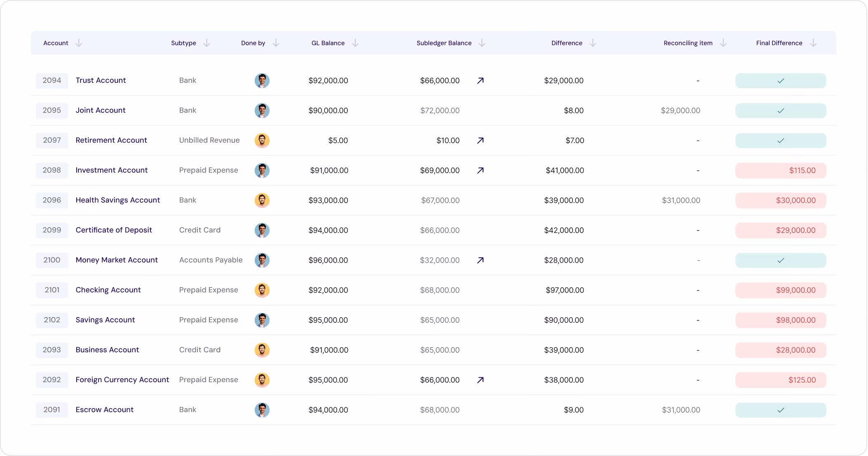Sort by Account column arrow
This screenshot has width=868, height=456.
pyautogui.click(x=79, y=43)
